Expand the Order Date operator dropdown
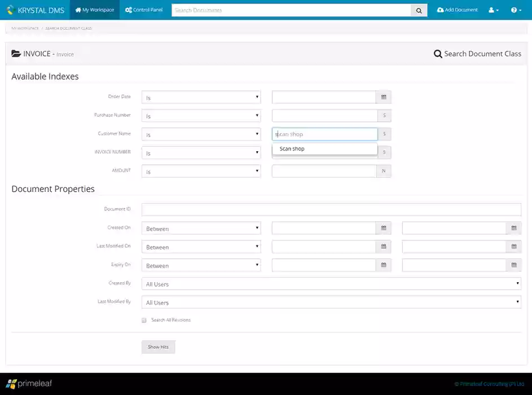Viewport: 532px width, 395px height. tap(201, 98)
